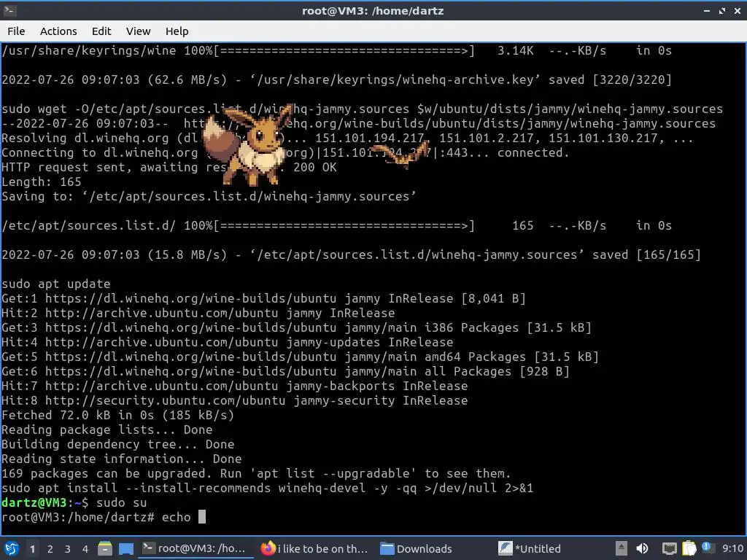
Task: Click the 'dartz@VM3' green prompt text
Action: click(x=34, y=502)
